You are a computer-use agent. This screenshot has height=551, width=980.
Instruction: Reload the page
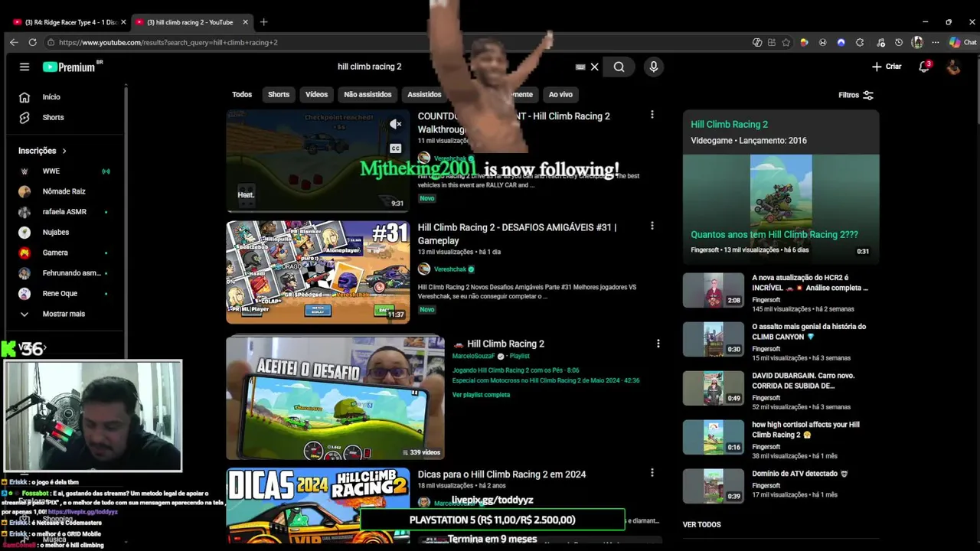[x=32, y=42]
